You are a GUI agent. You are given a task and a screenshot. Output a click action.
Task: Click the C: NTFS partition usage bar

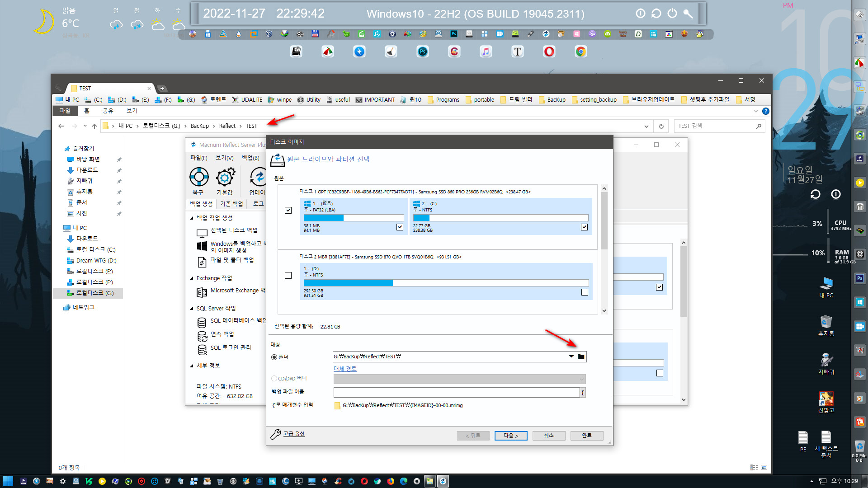pyautogui.click(x=500, y=218)
